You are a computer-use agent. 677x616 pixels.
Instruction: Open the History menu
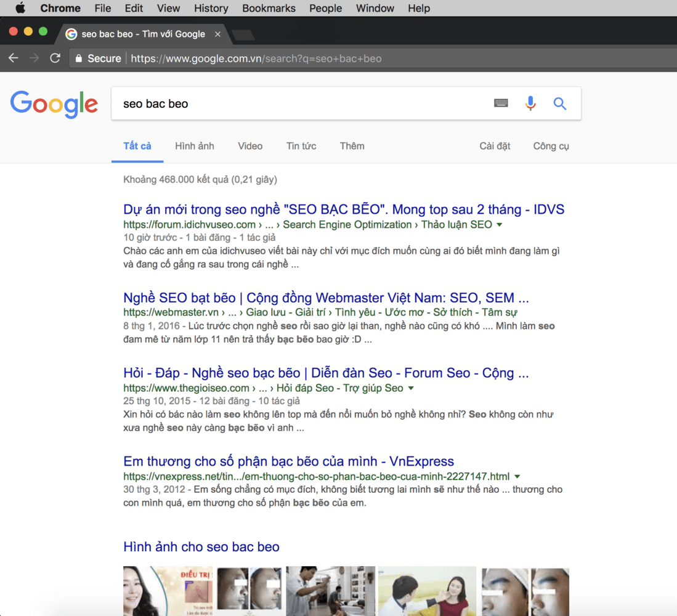[211, 8]
